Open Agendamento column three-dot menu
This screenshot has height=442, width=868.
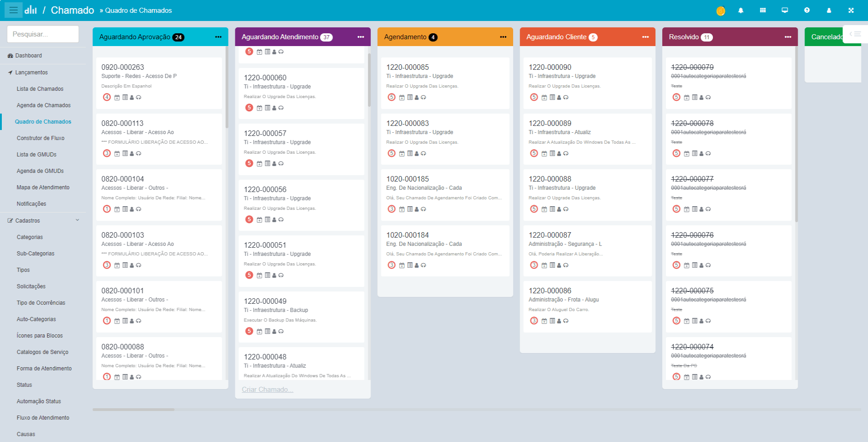(503, 37)
